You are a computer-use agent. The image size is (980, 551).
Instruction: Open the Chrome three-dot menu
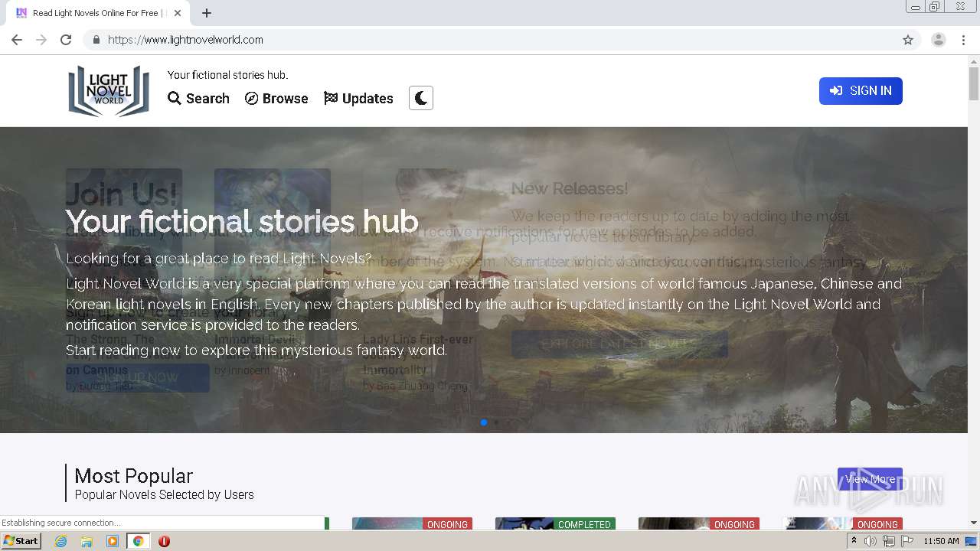963,40
